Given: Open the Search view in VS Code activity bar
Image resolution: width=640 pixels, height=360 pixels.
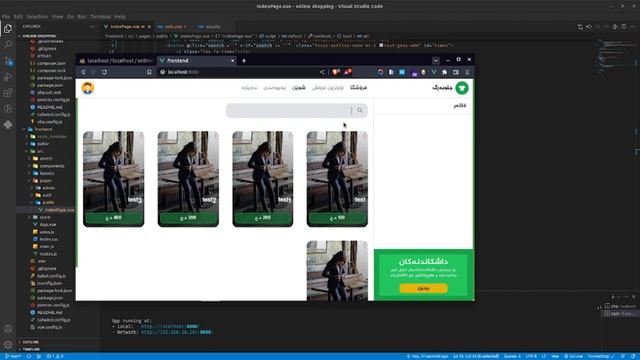Looking at the screenshot, I should [8, 44].
